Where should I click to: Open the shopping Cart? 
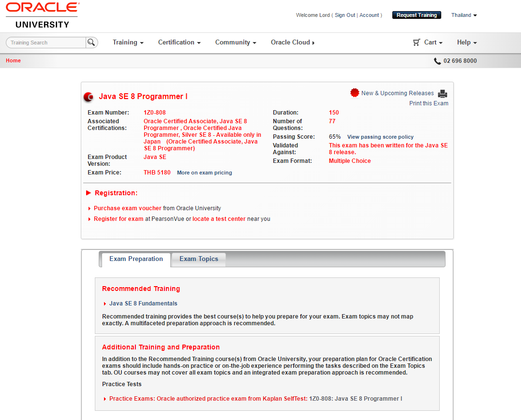(x=428, y=43)
